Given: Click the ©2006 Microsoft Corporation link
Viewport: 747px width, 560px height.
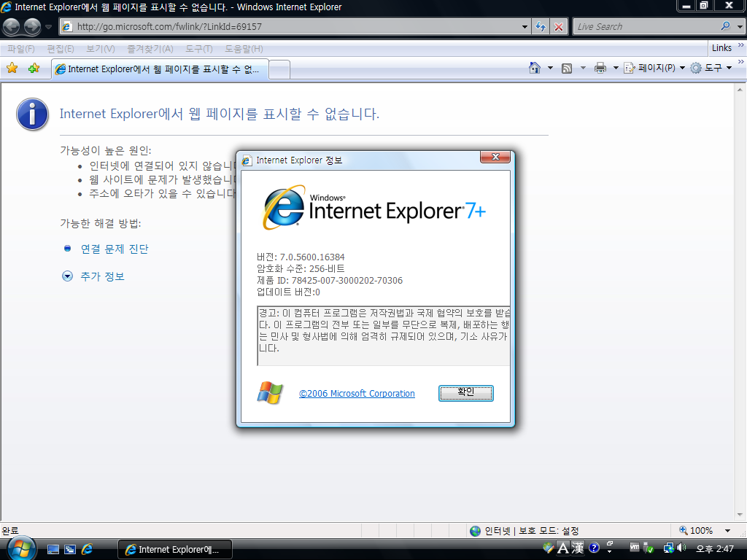Looking at the screenshot, I should 357,394.
